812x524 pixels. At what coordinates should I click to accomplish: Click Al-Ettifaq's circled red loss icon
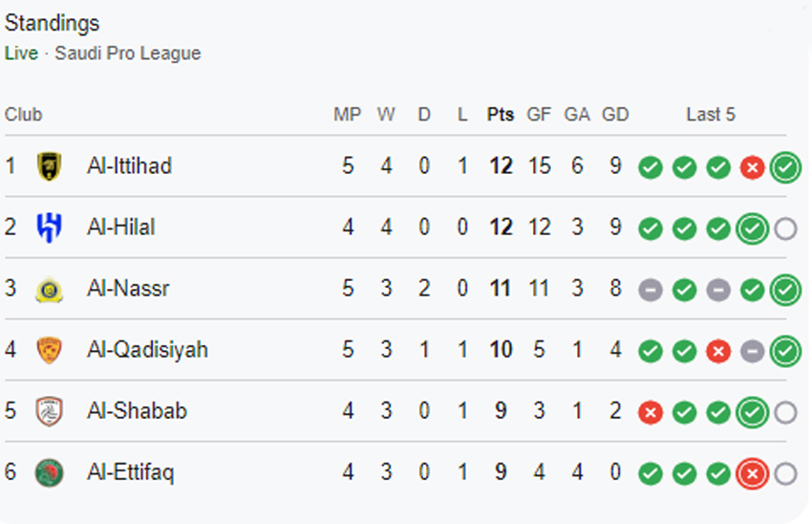pyautogui.click(x=752, y=473)
